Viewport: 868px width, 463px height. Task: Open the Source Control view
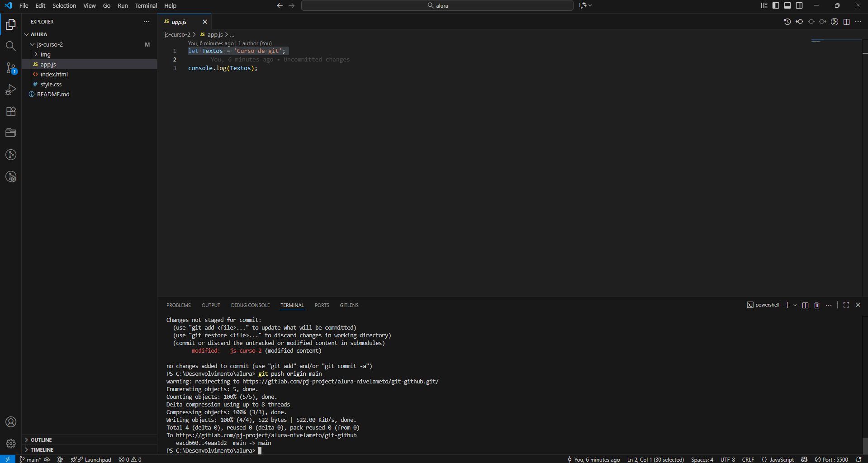(x=11, y=68)
